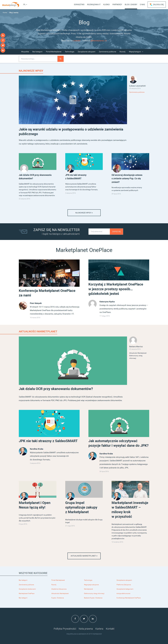The image size is (168, 644).
Task: Open the Negocjacje zakupowe footer category link
Action: pyautogui.click(x=91, y=585)
